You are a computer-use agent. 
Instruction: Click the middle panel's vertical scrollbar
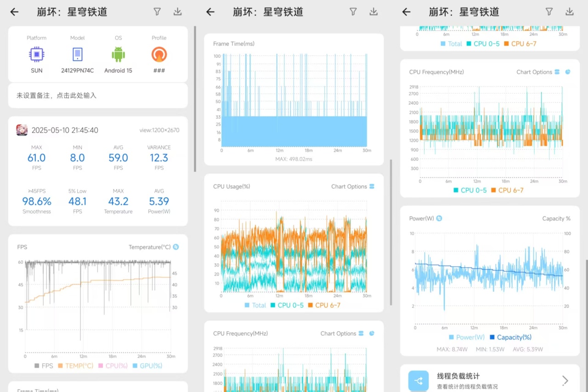click(391, 232)
